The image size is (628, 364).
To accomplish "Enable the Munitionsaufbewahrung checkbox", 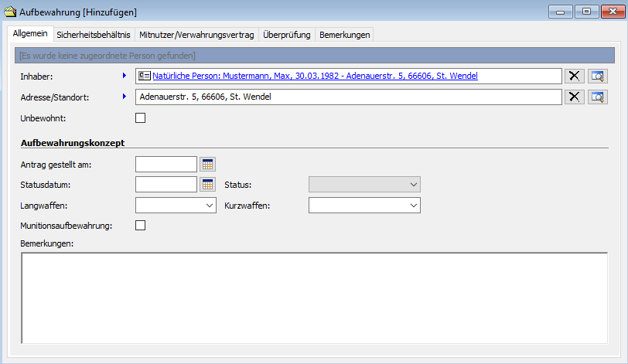I will [141, 226].
